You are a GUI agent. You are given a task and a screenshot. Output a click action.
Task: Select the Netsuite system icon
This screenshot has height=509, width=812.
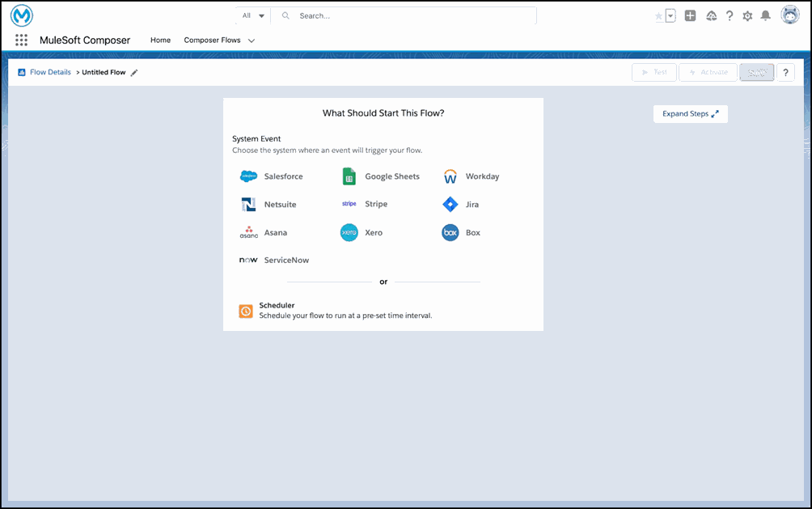coord(248,205)
